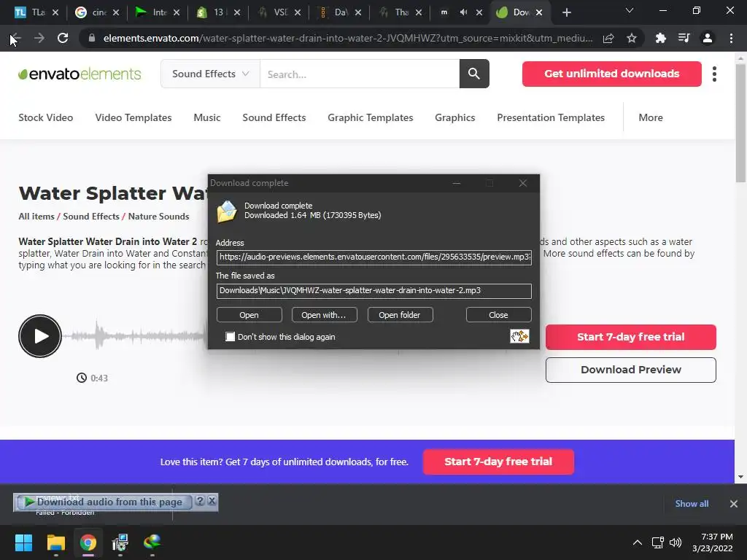Click the page vertical scrollbar thumb
This screenshot has height=560, width=747.
point(740,122)
